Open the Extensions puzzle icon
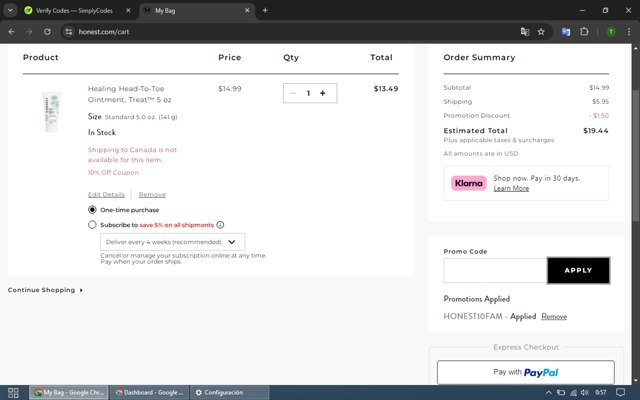Screen dimensions: 640x400 pyautogui.click(x=584, y=31)
